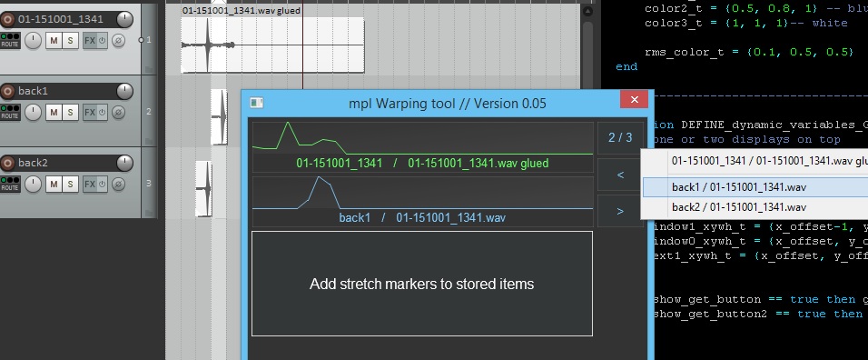The image size is (868, 360).
Task: Choose back1 / 01-151001_1341.wav in popup list
Action: (x=755, y=187)
